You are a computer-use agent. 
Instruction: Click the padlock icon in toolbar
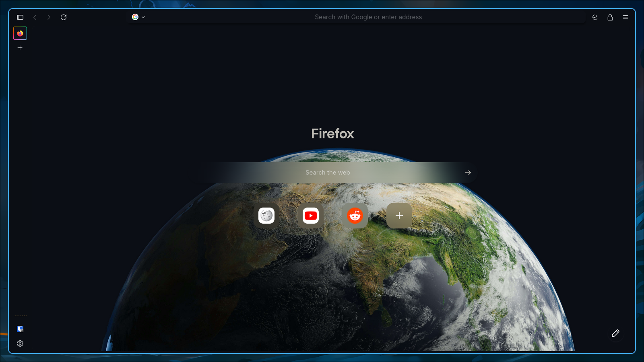click(x=610, y=17)
